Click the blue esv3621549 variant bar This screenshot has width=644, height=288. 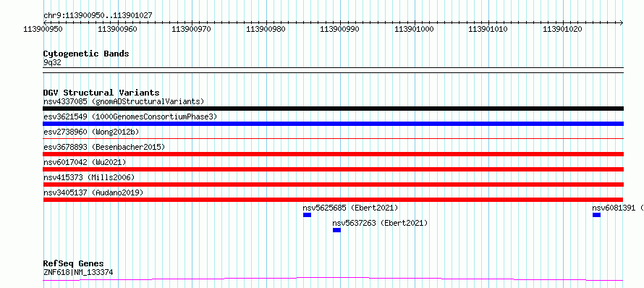coord(334,124)
